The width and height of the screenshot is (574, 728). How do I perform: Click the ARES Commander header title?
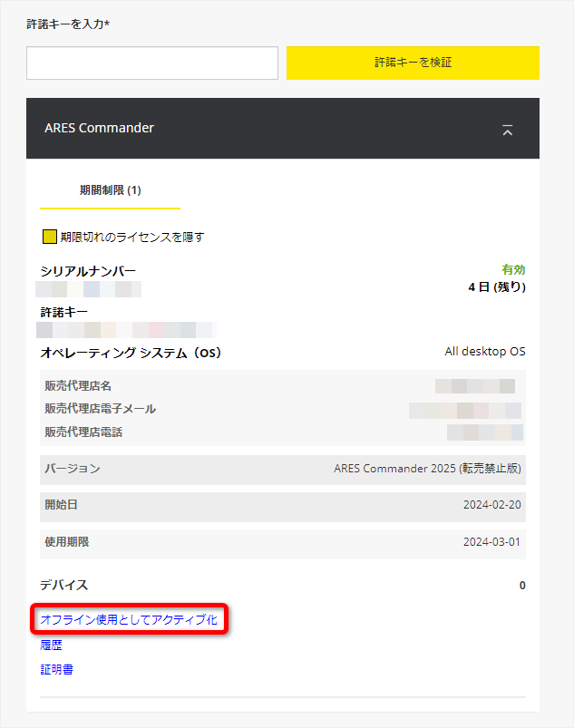click(x=99, y=128)
